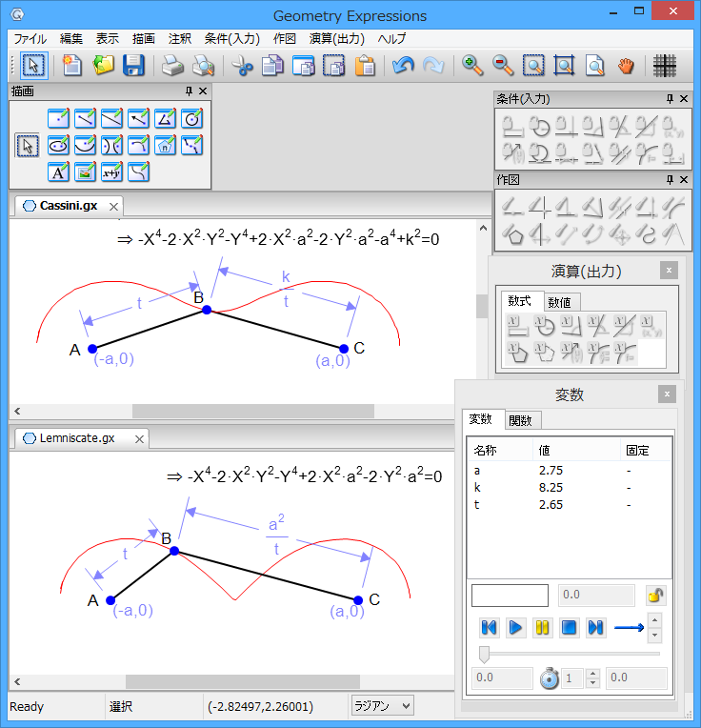
Task: Select the Zoom In magnifier tool
Action: tap(472, 66)
